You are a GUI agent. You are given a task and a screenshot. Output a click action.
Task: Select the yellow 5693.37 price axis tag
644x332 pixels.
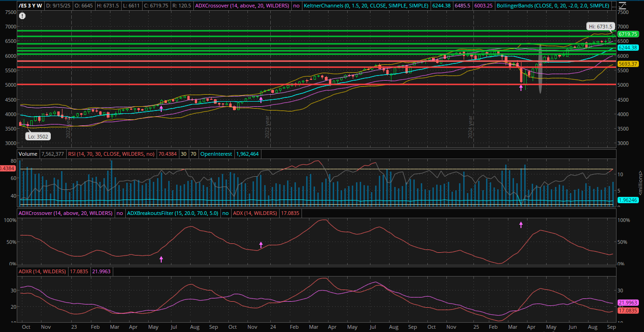click(627, 63)
